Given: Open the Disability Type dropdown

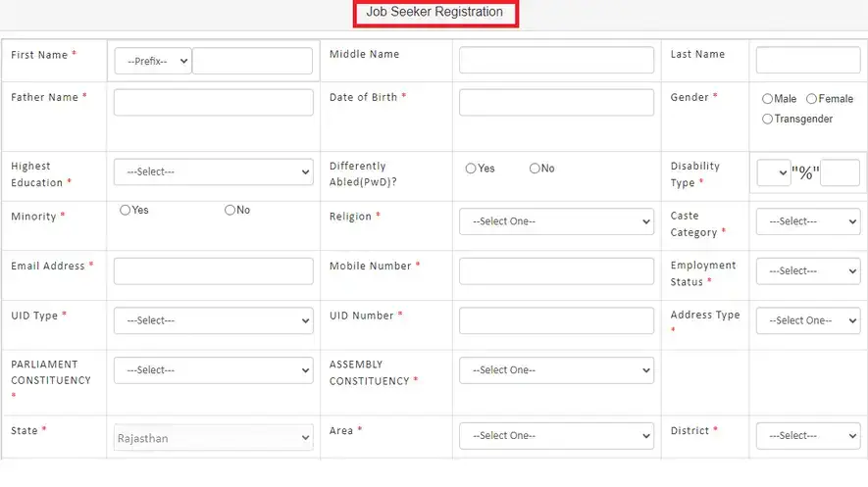Looking at the screenshot, I should point(773,173).
